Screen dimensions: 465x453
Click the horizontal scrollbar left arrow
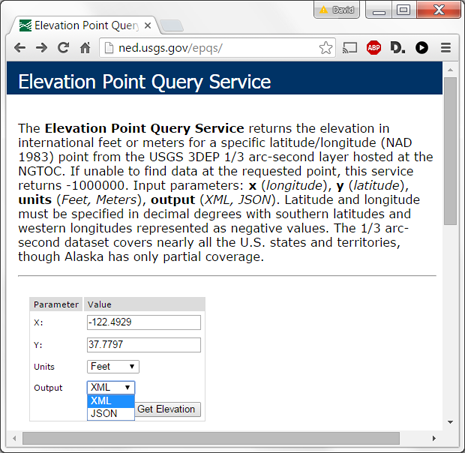(14, 438)
